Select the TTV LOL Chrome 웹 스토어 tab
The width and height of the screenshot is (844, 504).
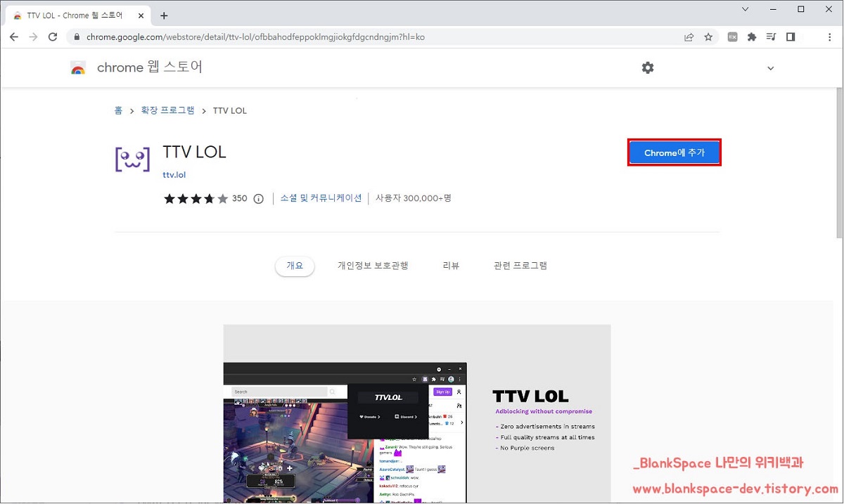[79, 15]
